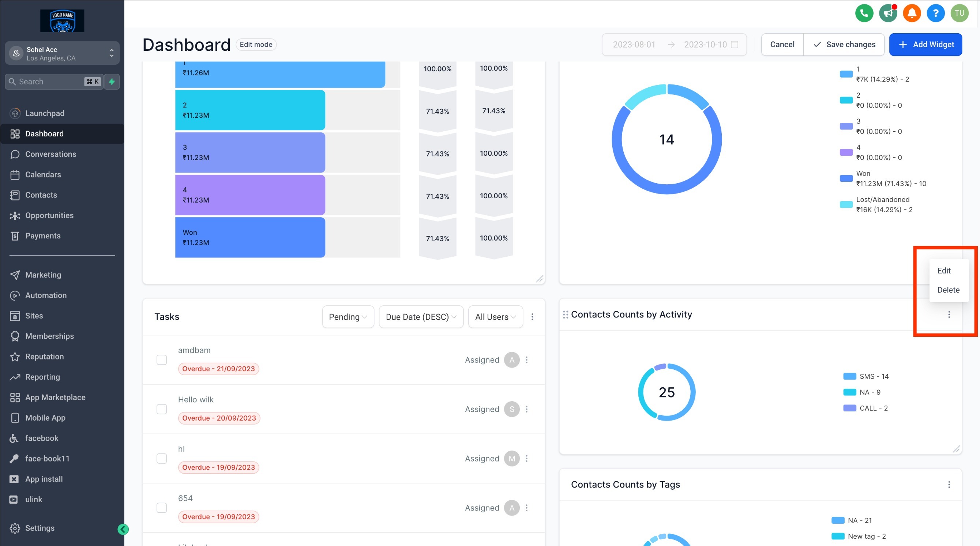The width and height of the screenshot is (980, 546).
Task: Choose Edit from widget context menu
Action: (944, 271)
